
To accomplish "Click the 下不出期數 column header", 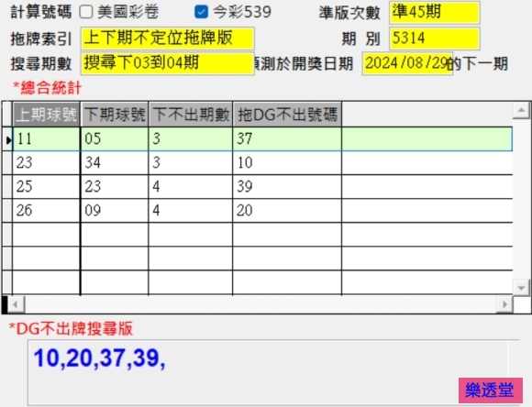I will coord(191,115).
